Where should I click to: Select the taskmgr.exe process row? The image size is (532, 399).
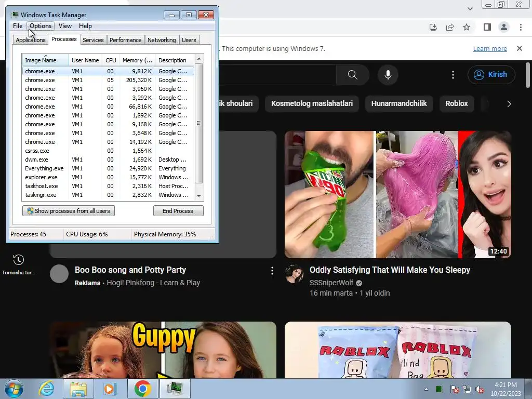[109, 195]
